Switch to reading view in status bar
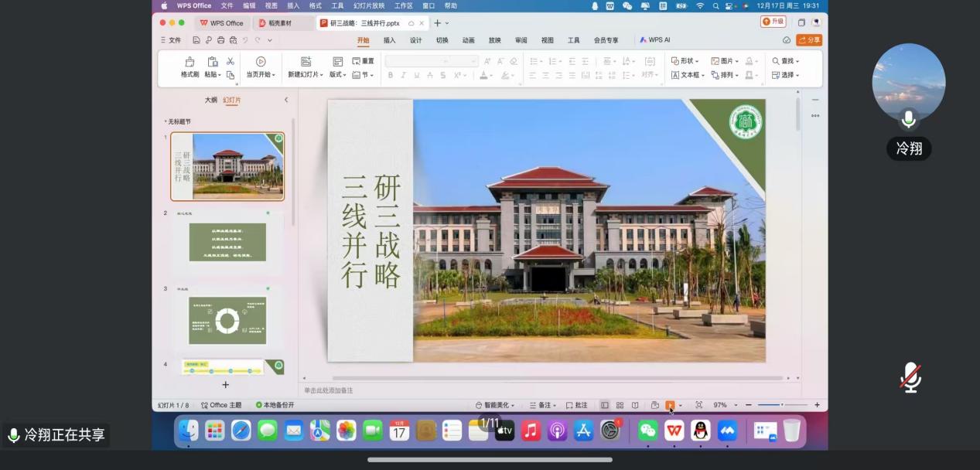This screenshot has height=470, width=980. [635, 405]
